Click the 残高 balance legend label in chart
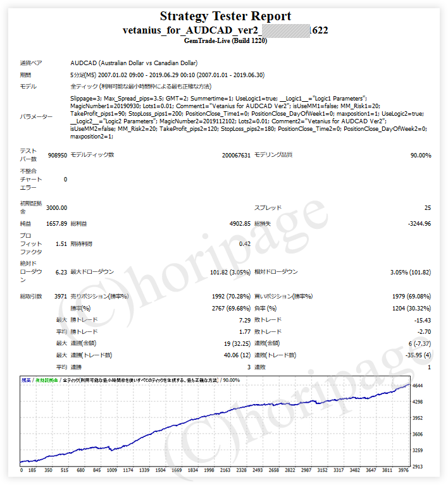The width and height of the screenshot is (448, 485). (26, 380)
